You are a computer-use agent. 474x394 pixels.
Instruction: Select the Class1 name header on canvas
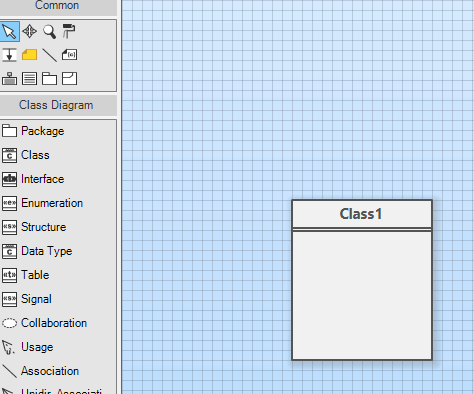click(x=362, y=214)
